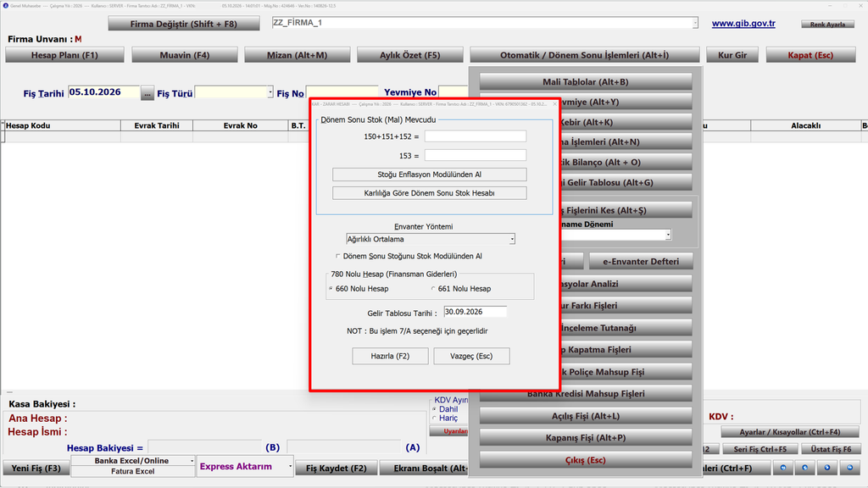Click Çıkış (Esc) in the side menu
This screenshot has width=868, height=488.
(586, 460)
